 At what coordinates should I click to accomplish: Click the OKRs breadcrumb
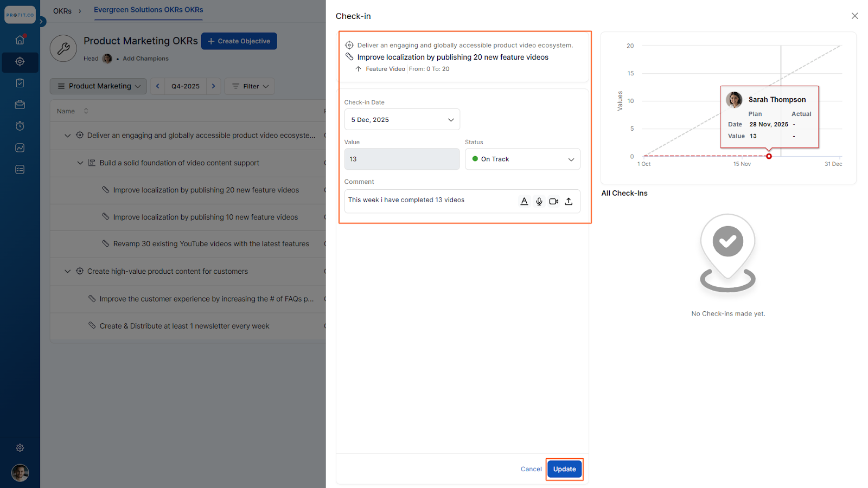pyautogui.click(x=62, y=11)
